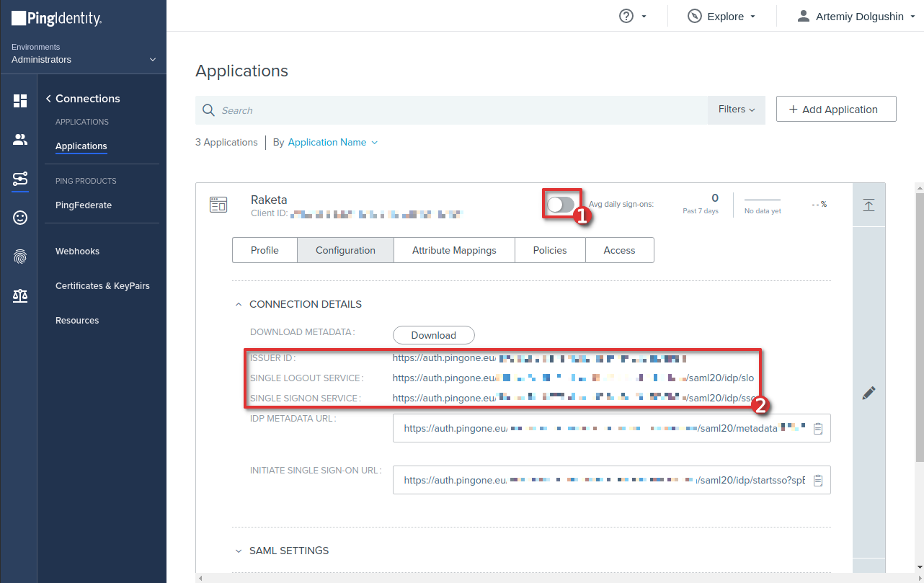The height and width of the screenshot is (583, 924).
Task: Open the Artemiy Dolgushin account menu
Action: [856, 16]
